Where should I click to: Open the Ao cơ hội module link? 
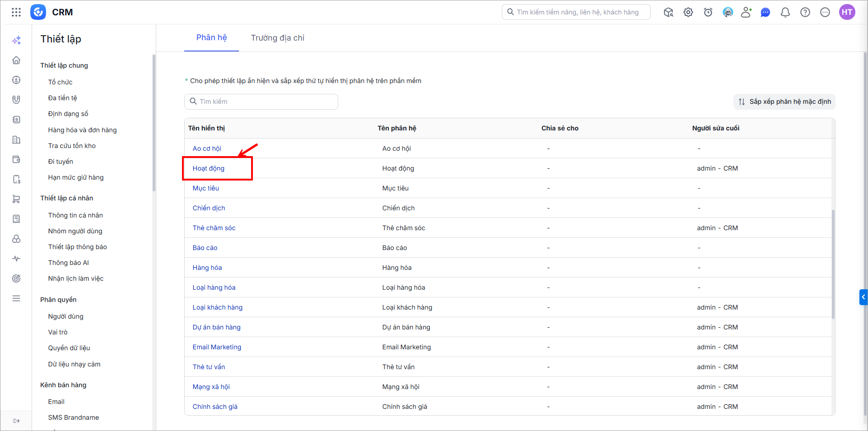pos(207,148)
